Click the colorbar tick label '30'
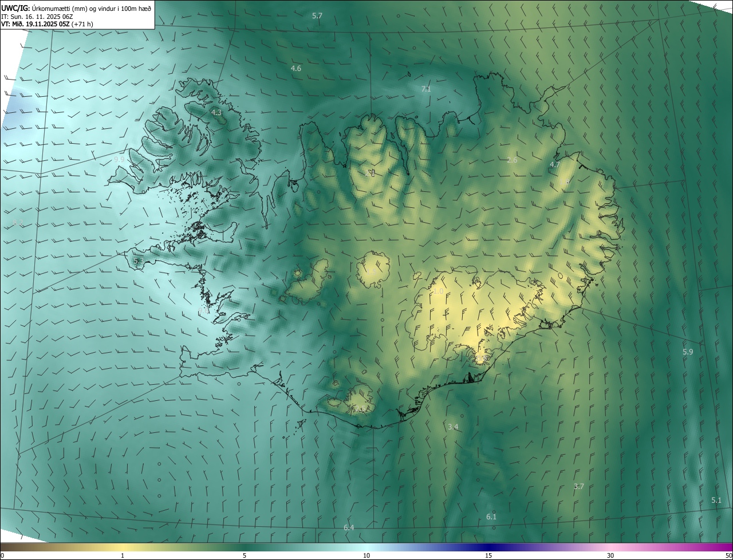The image size is (733, 560). pos(610,555)
